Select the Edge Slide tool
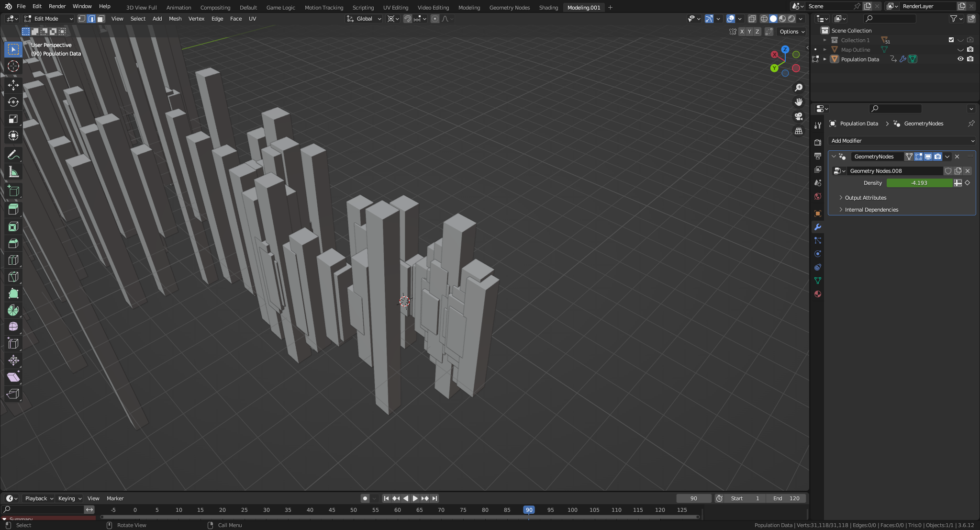Screen dimensions: 980x530 [13, 344]
